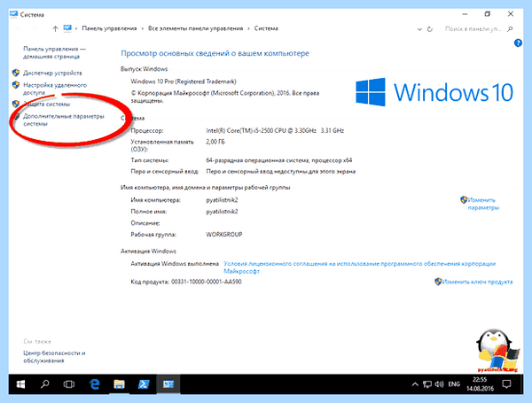Click shield icon beside Изменить ключ продукта
This screenshot has height=403, width=532.
click(x=438, y=282)
